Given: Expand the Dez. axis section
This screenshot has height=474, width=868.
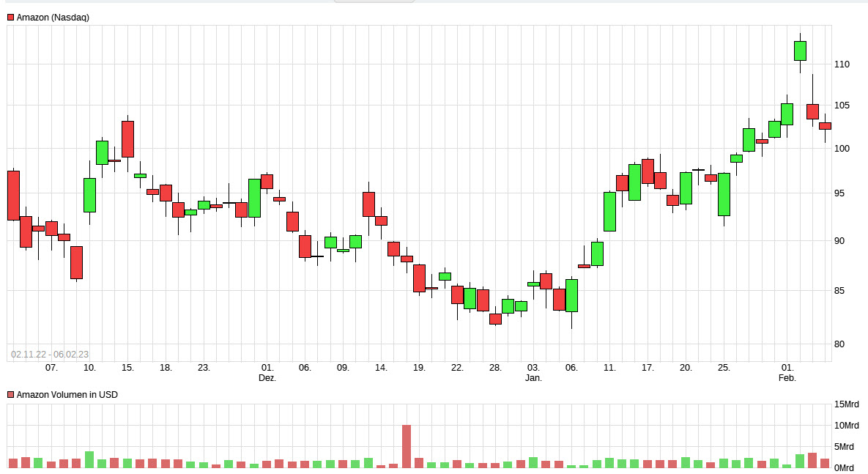Looking at the screenshot, I should click(x=268, y=378).
